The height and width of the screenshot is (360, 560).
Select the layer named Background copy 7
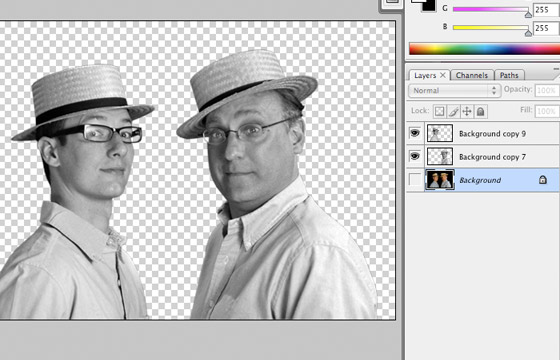tap(492, 157)
